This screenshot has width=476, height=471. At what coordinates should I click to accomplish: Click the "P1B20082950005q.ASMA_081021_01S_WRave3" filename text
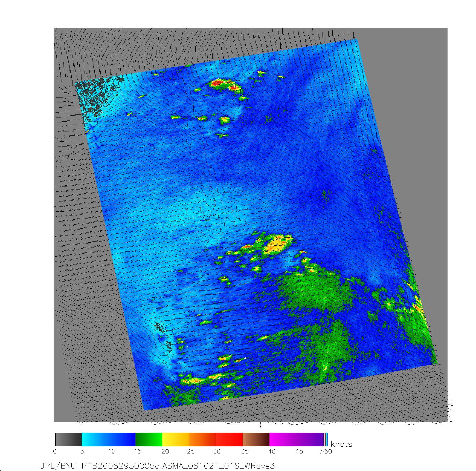178,466
